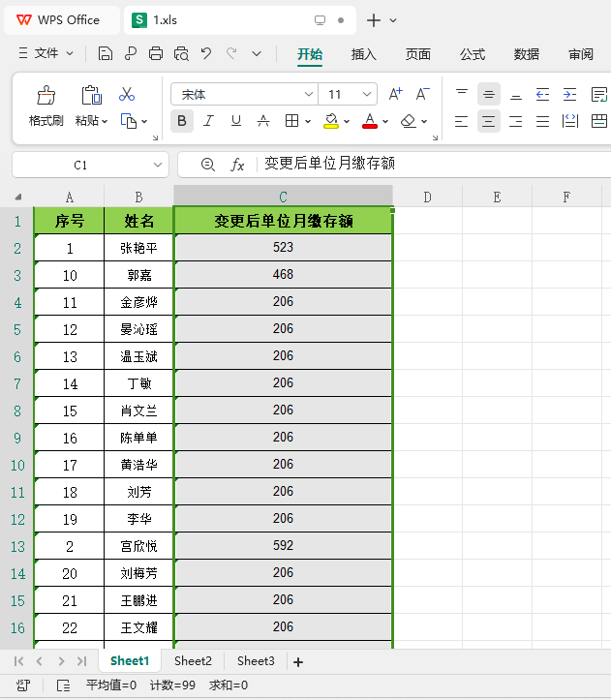Apply strikethrough formatting
Image resolution: width=611 pixels, height=700 pixels.
[x=263, y=121]
